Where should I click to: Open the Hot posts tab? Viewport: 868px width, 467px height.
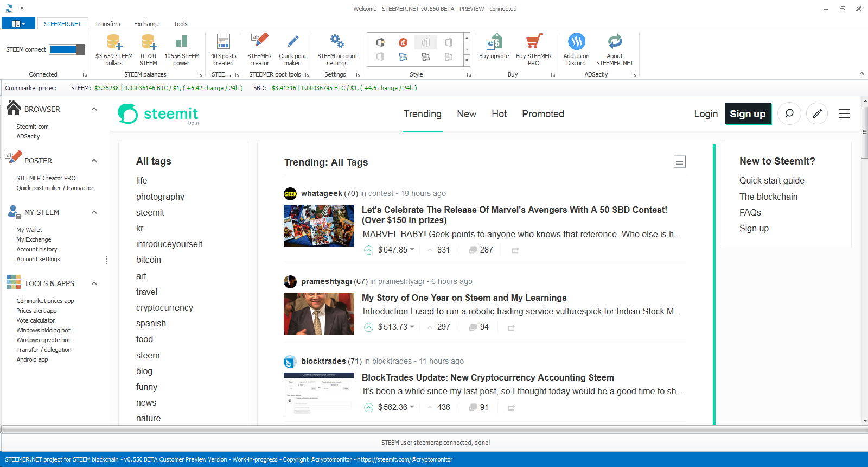pos(499,114)
